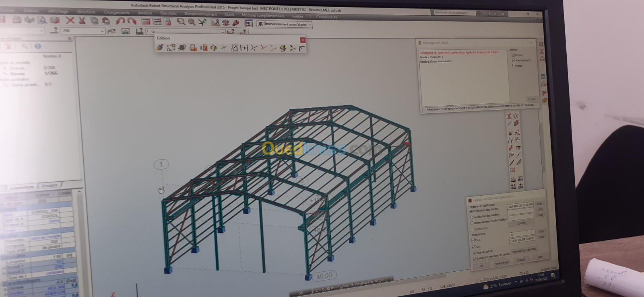The height and width of the screenshot is (297, 644).
Task: Click Liste button beside Vérification des pièces
Action: [x=540, y=204]
